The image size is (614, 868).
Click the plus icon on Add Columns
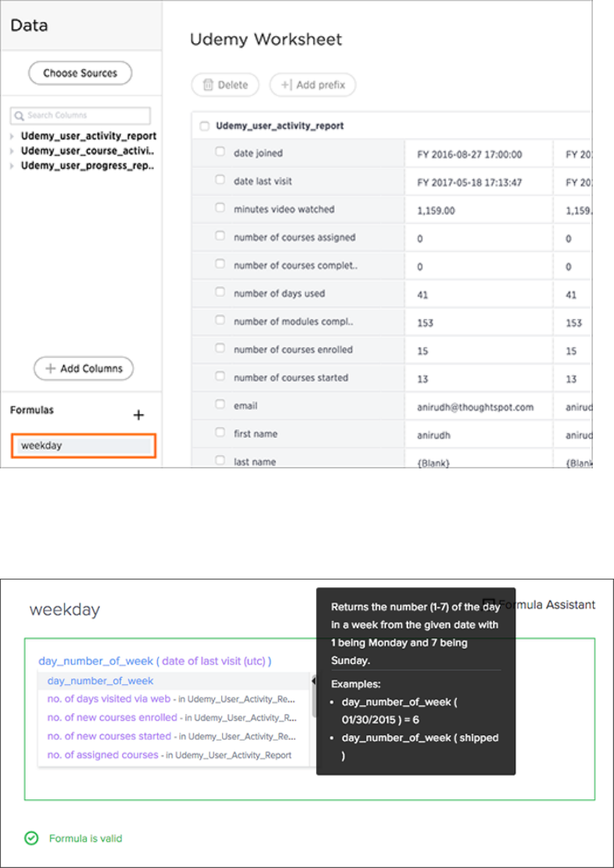tap(50, 368)
